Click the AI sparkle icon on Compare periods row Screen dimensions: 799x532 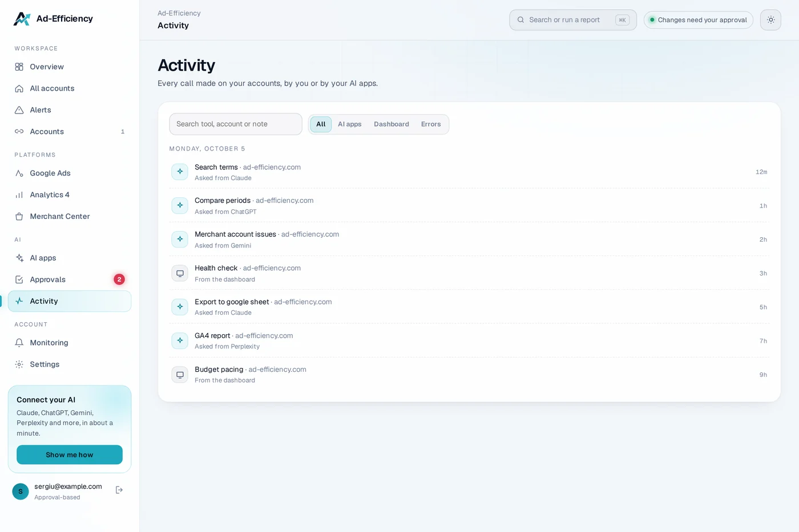click(180, 205)
